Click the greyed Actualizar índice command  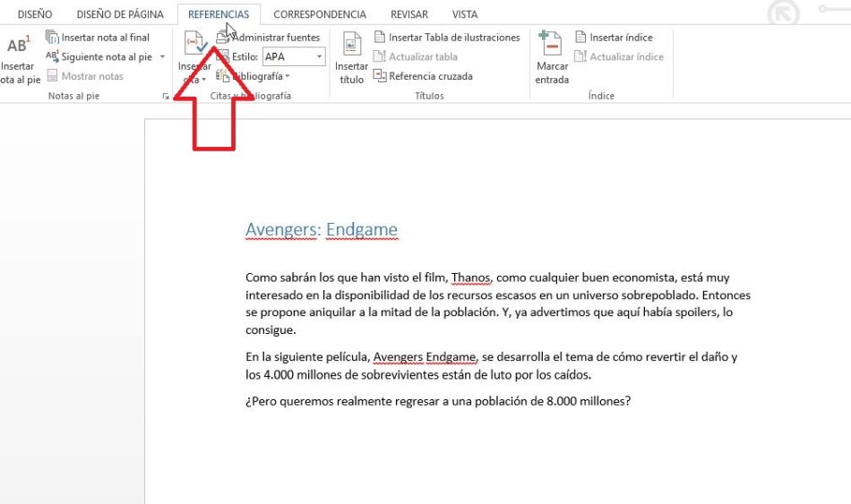tap(619, 56)
